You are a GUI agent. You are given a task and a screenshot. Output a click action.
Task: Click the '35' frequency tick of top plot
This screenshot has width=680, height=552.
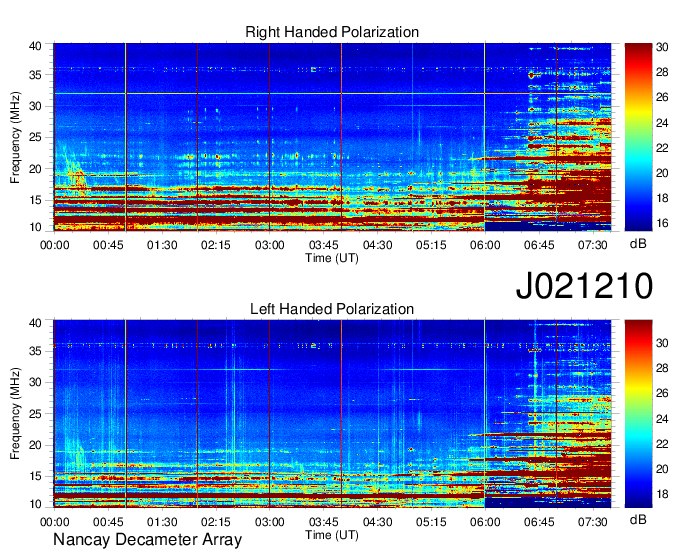(x=35, y=75)
